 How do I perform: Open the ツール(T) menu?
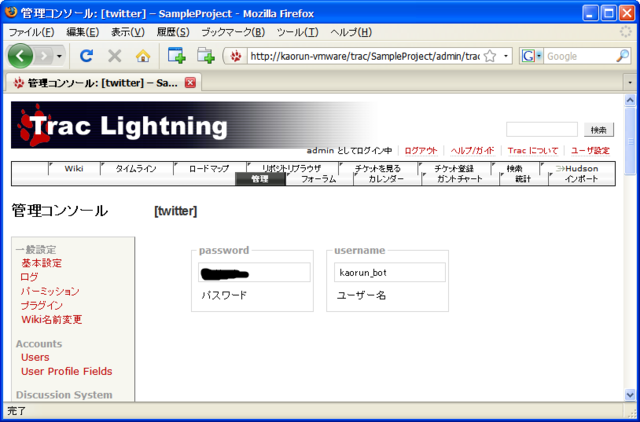point(297,32)
